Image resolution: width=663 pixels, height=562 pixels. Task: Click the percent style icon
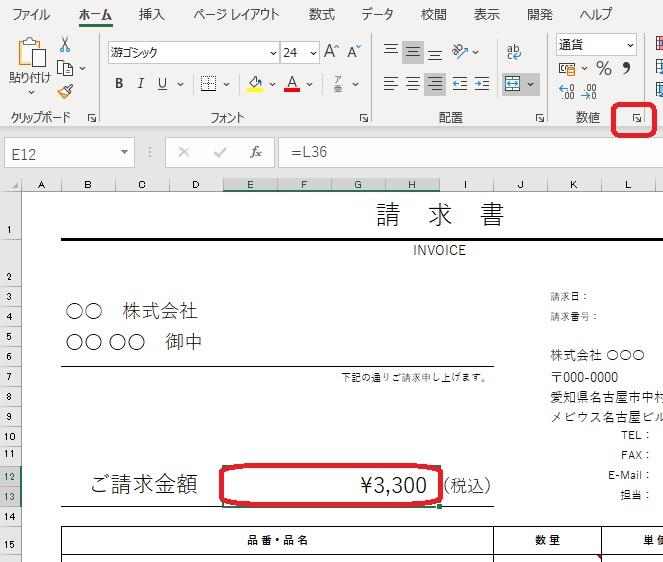tap(603, 68)
